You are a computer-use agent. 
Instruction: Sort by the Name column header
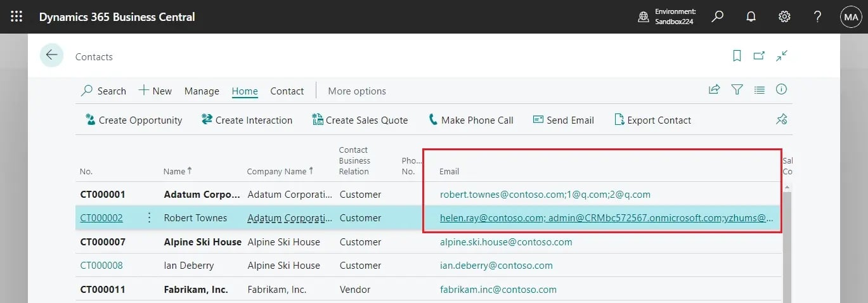tap(178, 171)
